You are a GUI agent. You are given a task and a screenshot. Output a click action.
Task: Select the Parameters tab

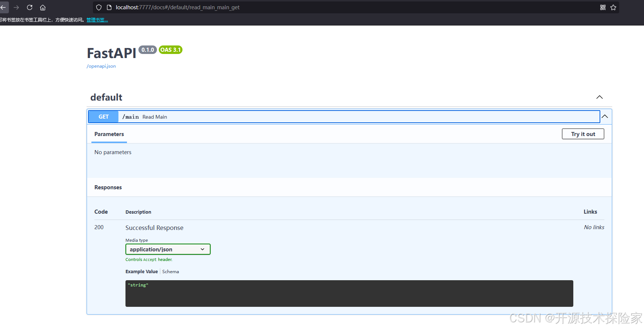[x=109, y=134]
